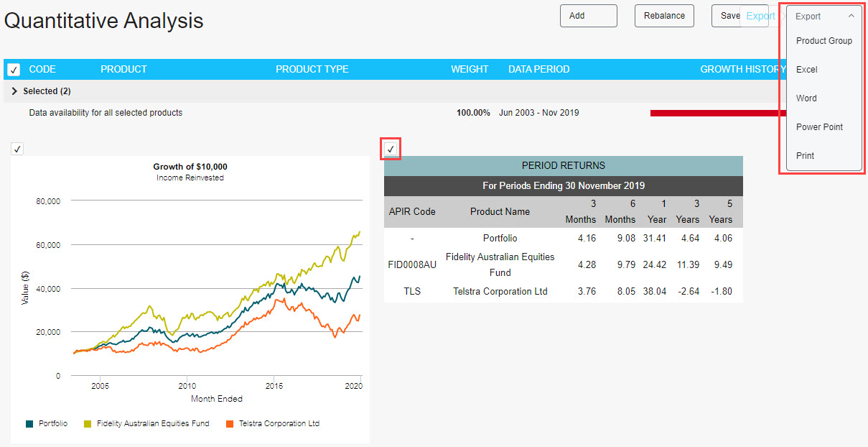Click Fidelity Australian Equities Fund legend swatch

coord(88,424)
